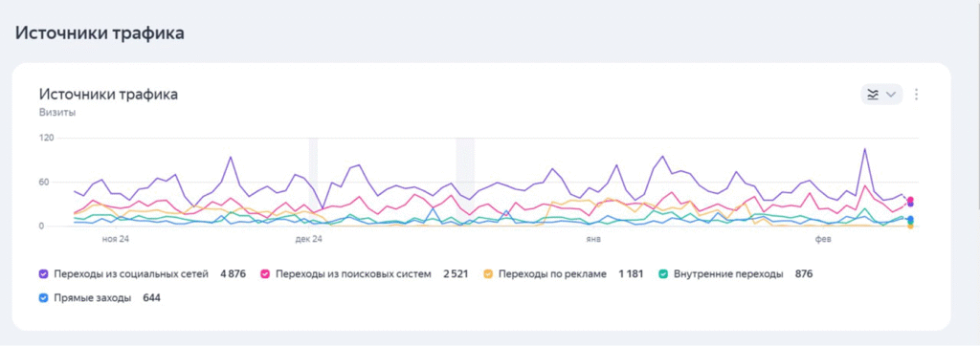Click the ноя 24 axis date label
The width and height of the screenshot is (980, 346).
click(x=116, y=239)
